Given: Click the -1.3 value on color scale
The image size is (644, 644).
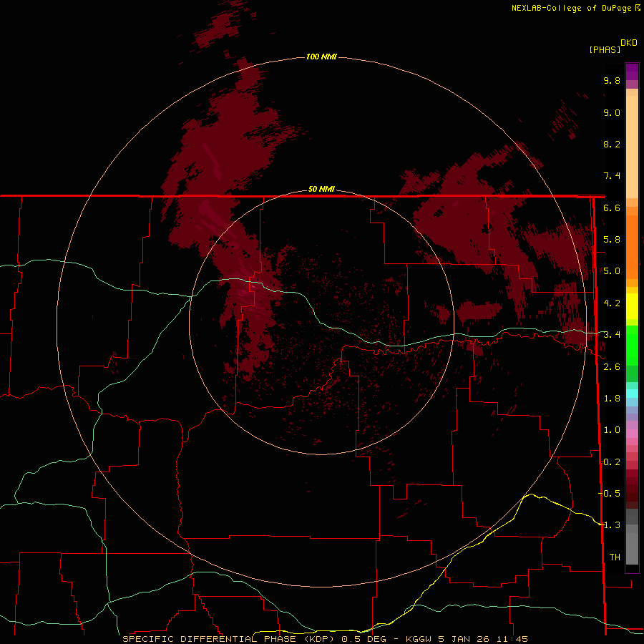Looking at the screenshot, I should pos(609,525).
